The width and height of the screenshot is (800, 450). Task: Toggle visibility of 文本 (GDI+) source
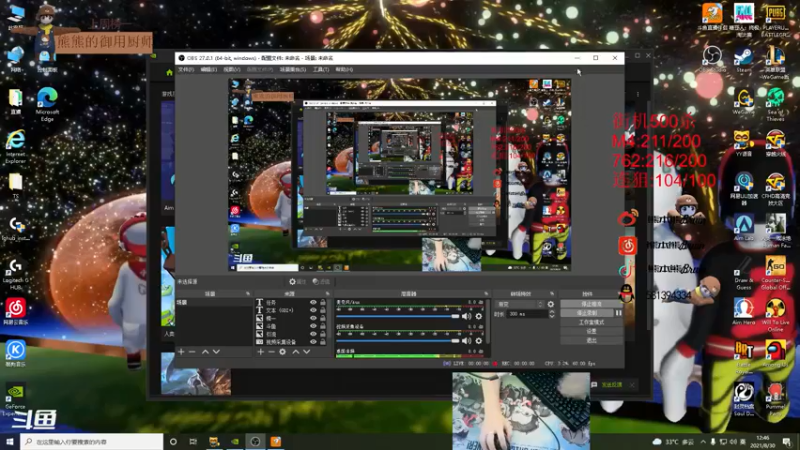click(313, 310)
